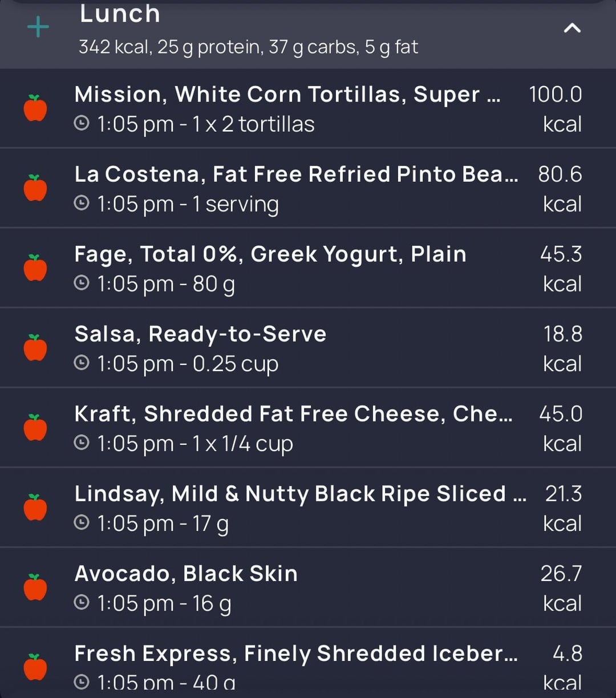Click apple icon beside Kraft Shredded Cheese
The height and width of the screenshot is (698, 616).
(x=35, y=427)
